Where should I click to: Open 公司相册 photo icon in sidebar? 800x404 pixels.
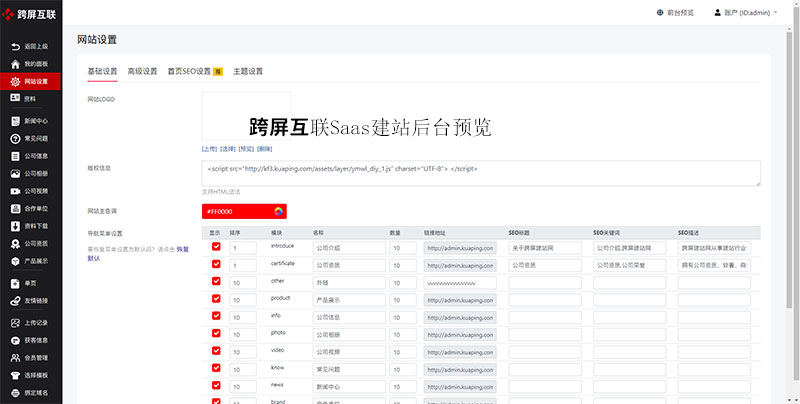coord(15,173)
